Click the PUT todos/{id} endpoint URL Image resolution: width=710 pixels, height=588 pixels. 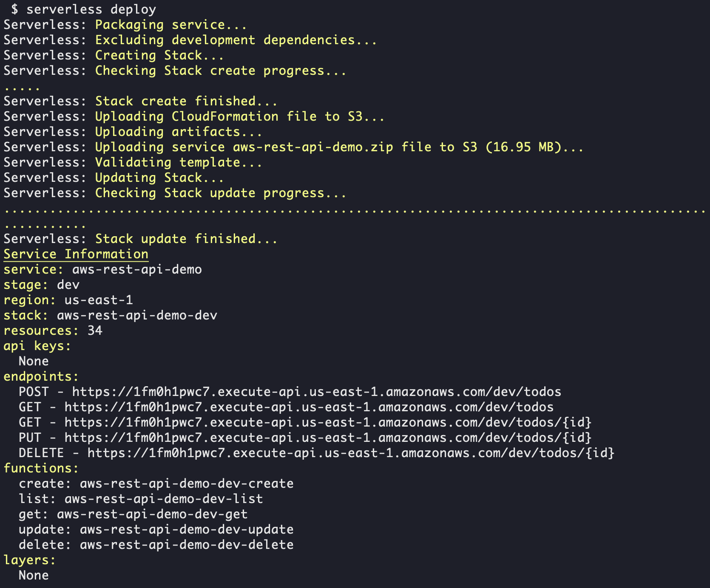click(x=328, y=438)
